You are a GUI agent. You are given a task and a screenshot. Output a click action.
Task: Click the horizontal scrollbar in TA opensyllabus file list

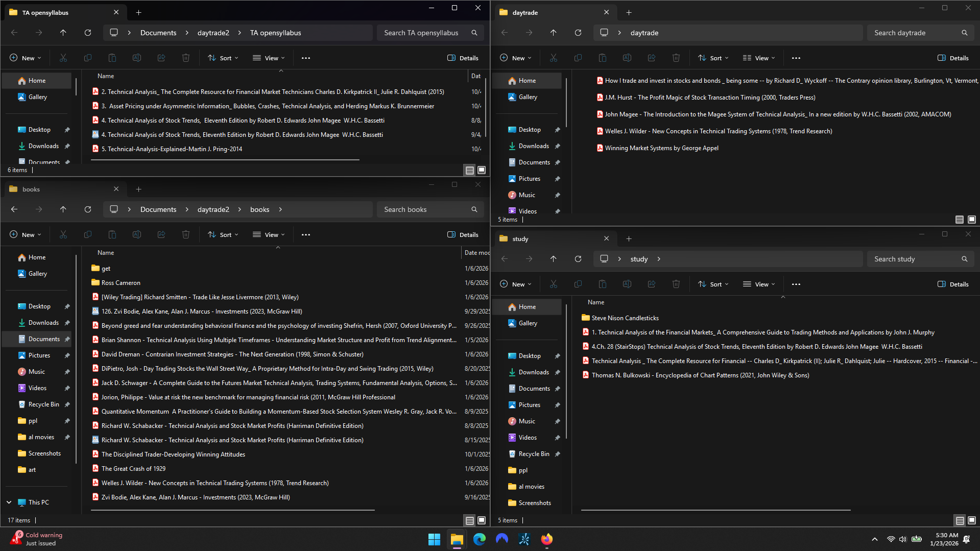pyautogui.click(x=225, y=160)
